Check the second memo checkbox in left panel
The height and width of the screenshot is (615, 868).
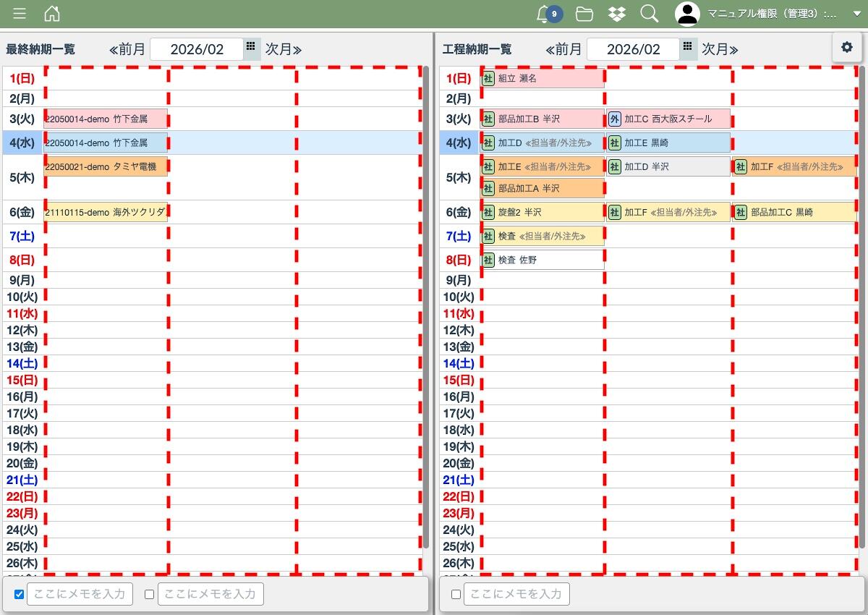click(x=150, y=595)
